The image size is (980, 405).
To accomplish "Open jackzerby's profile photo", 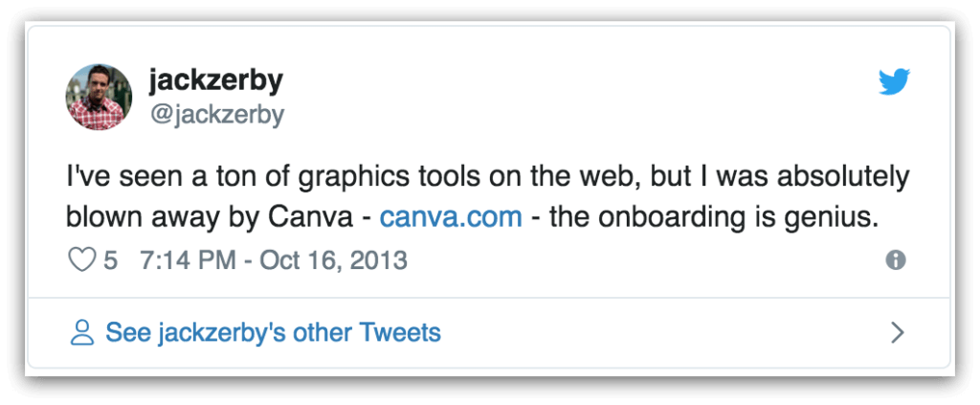I will point(99,97).
